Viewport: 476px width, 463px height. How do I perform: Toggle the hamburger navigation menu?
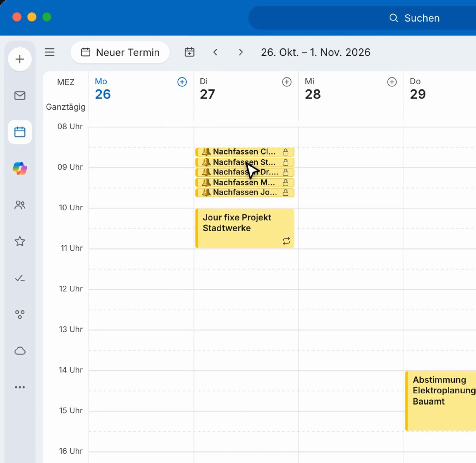[x=50, y=52]
